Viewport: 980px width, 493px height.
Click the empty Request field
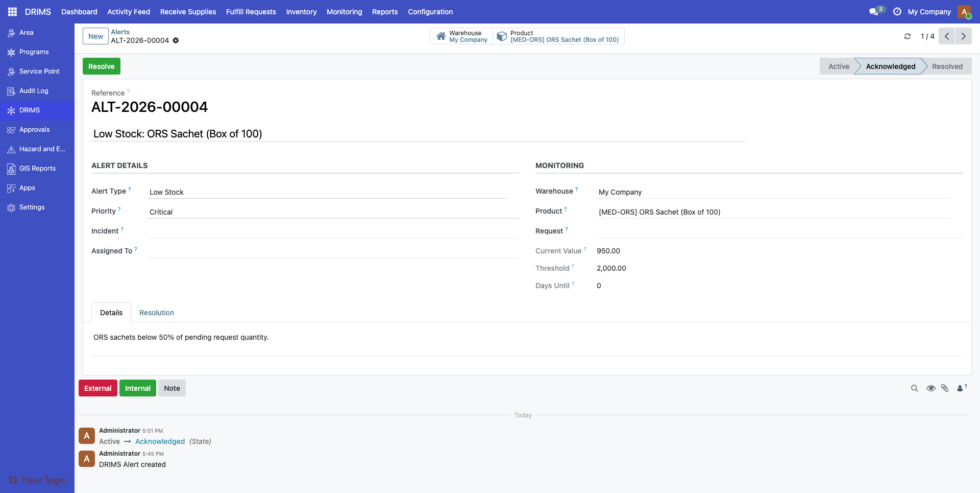point(779,231)
